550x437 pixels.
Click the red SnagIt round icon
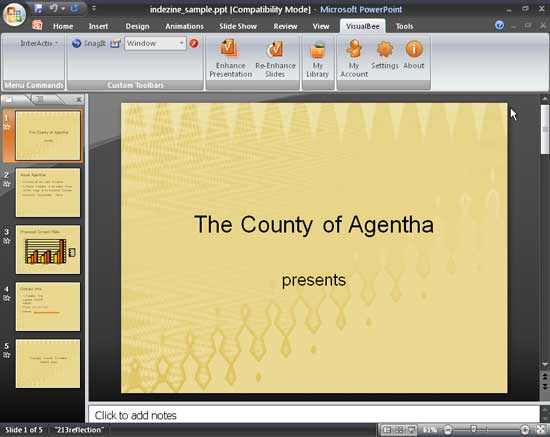click(x=194, y=43)
